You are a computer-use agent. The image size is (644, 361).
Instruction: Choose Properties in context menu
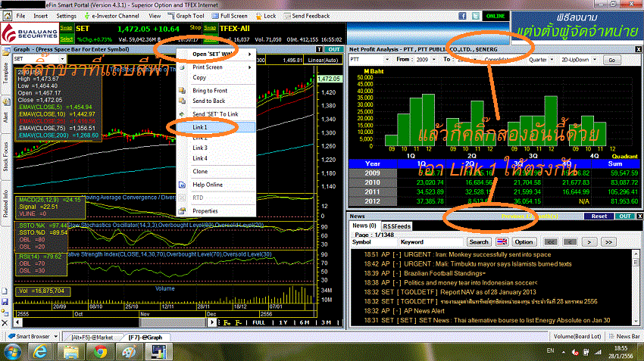click(x=216, y=211)
